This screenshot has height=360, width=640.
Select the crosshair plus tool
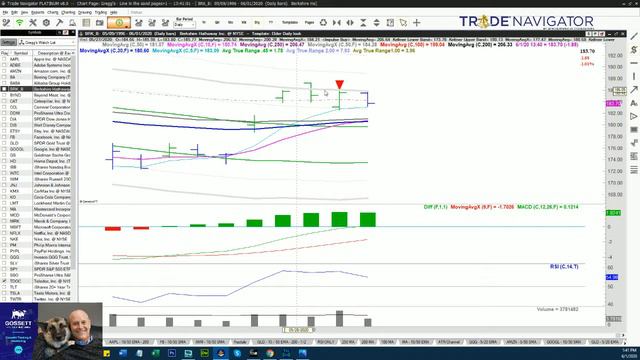click(x=416, y=23)
